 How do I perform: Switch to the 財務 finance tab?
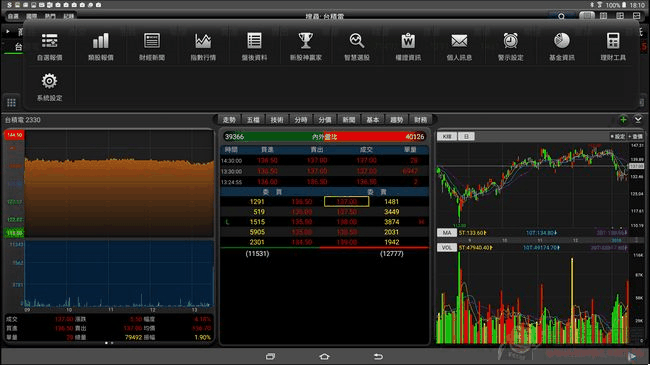click(420, 120)
